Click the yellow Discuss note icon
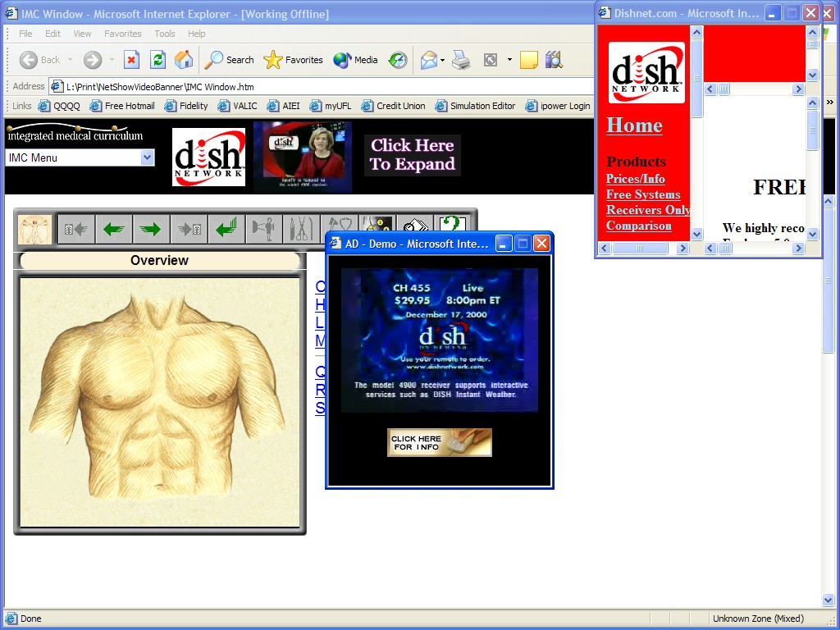 pyautogui.click(x=529, y=60)
